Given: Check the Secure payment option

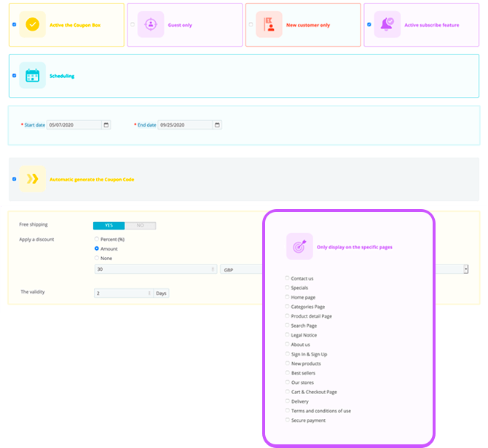Looking at the screenshot, I should coord(288,420).
